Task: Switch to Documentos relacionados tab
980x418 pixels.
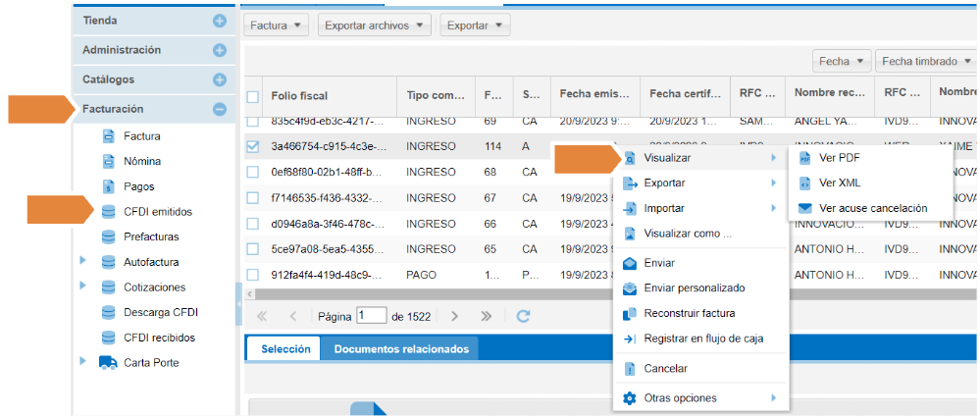Action: pos(400,349)
